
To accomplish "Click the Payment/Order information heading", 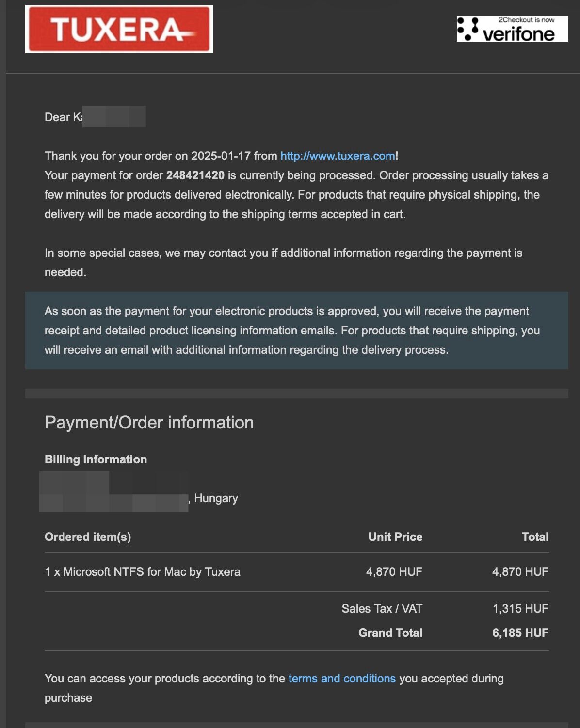I will click(x=149, y=423).
